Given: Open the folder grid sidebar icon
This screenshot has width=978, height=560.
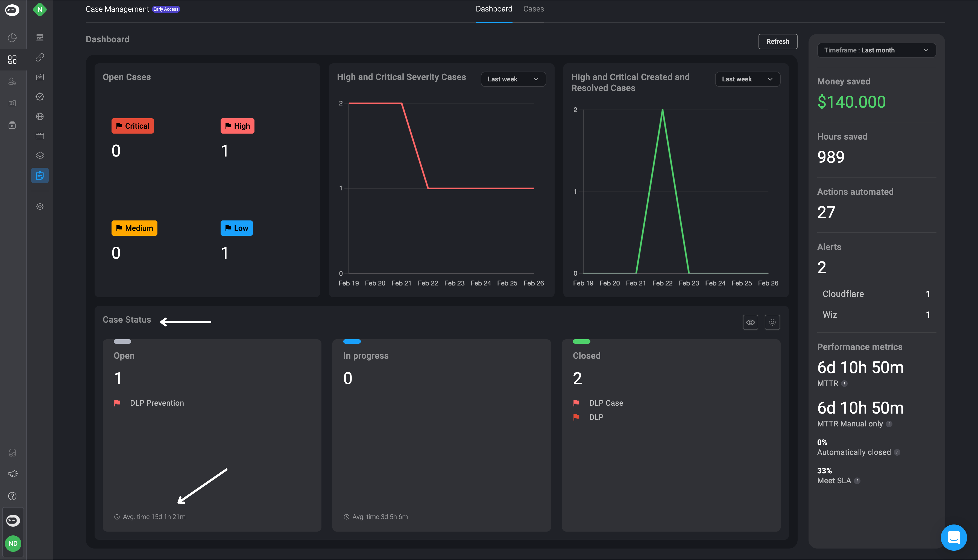Looking at the screenshot, I should click(x=12, y=104).
